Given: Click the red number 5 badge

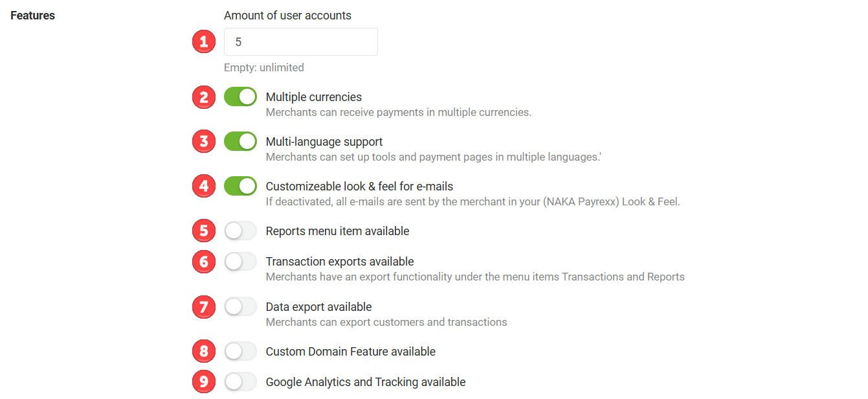Looking at the screenshot, I should coord(204,231).
